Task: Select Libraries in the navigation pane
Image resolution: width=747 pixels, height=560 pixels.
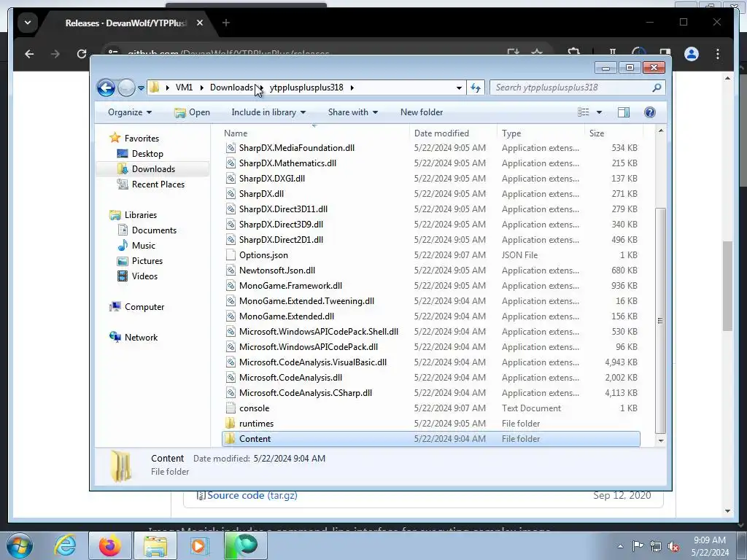Action: 141,215
